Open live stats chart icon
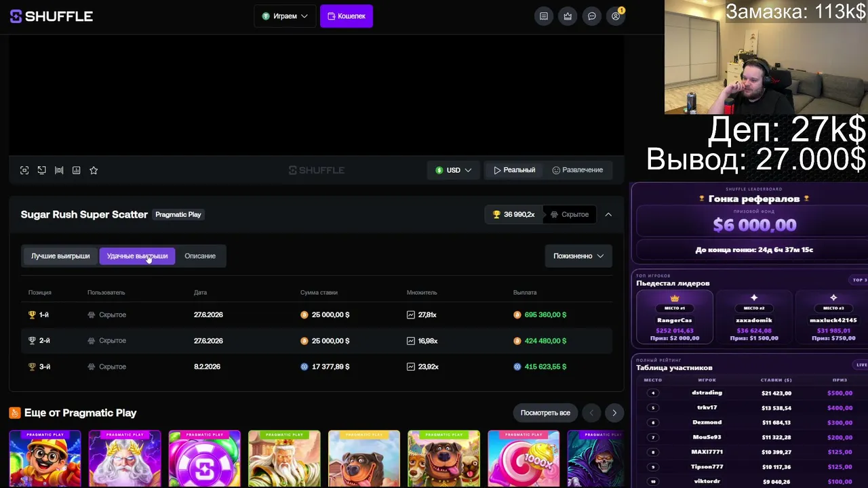The height and width of the screenshot is (488, 868). (x=77, y=170)
